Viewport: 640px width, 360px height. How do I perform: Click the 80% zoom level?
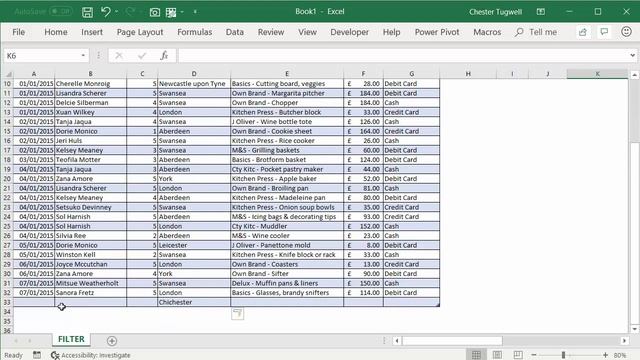click(620, 356)
